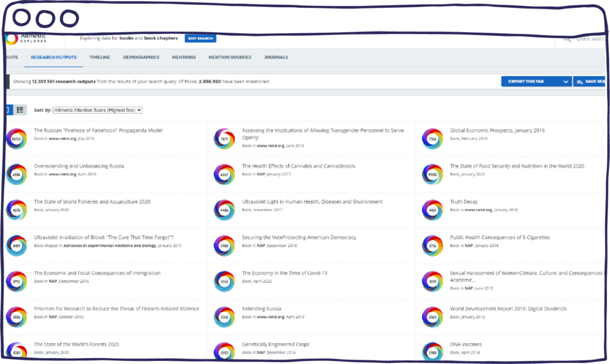Image resolution: width=610 pixels, height=364 pixels.
Task: Open "Genetically Engineered Crops" title
Action: click(x=275, y=344)
